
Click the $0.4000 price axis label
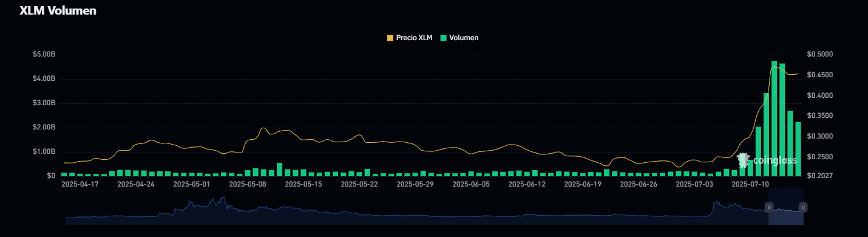click(819, 96)
